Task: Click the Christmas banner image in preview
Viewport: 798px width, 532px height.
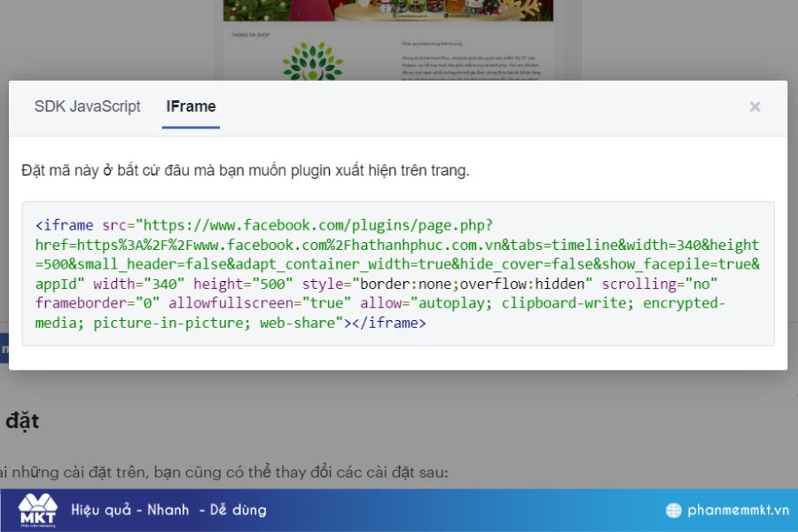Action: [387, 10]
